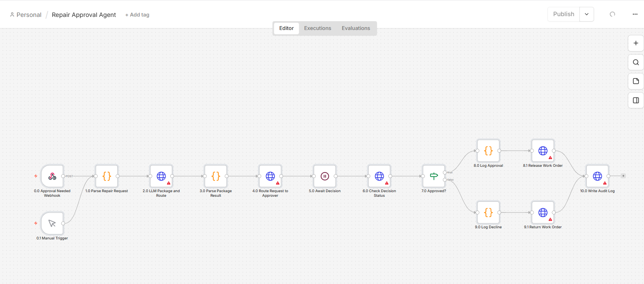644x284 pixels.
Task: Add a node with the plus button
Action: coord(636,43)
